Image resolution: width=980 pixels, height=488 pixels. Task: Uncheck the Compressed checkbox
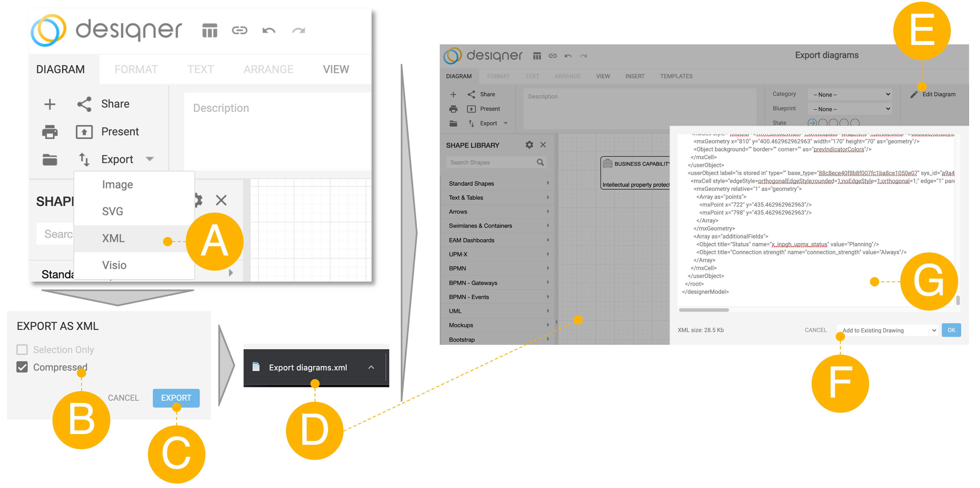pos(22,367)
